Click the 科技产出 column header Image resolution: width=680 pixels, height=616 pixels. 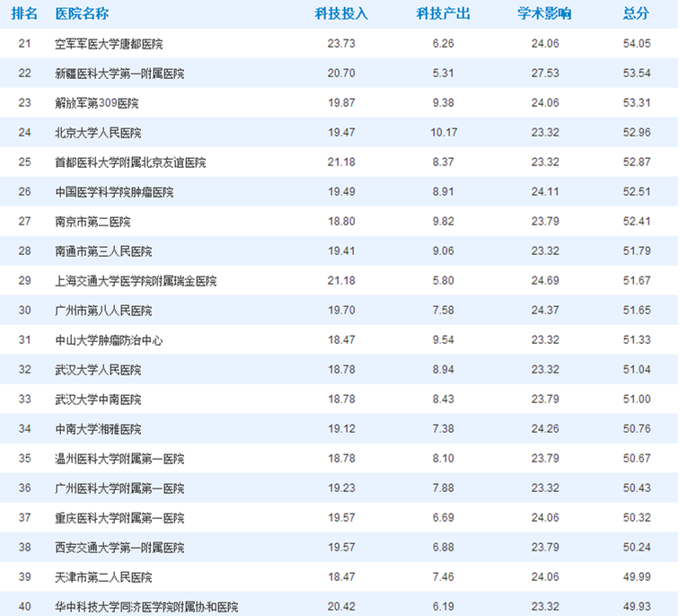tap(443, 13)
